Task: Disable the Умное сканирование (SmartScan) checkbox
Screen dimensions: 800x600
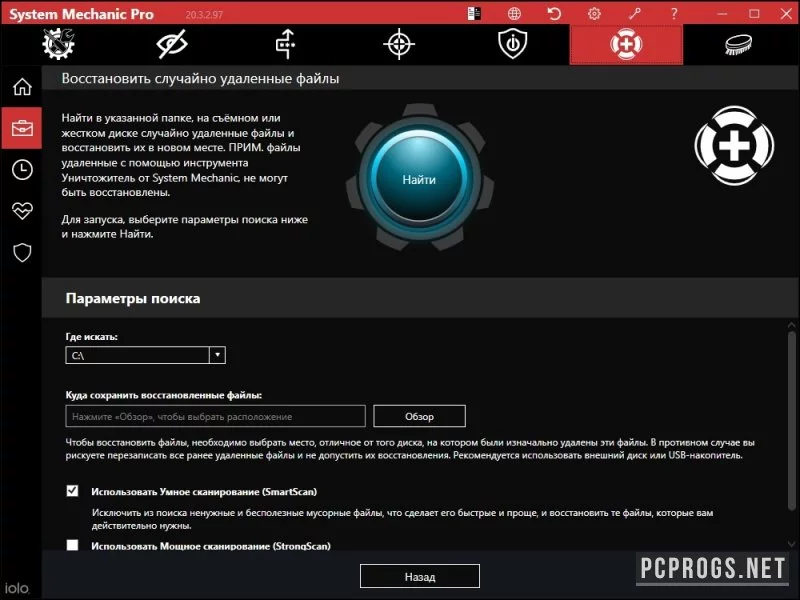Action: [x=72, y=491]
